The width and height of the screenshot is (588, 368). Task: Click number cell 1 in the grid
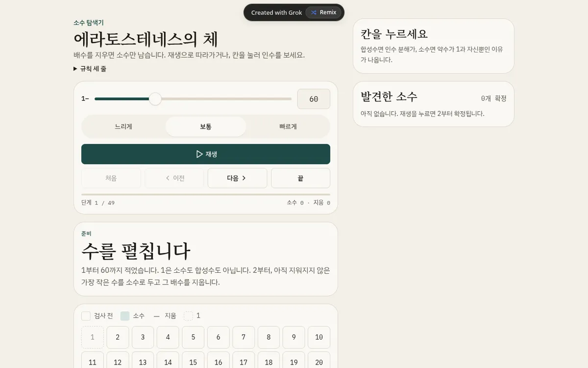click(x=93, y=337)
